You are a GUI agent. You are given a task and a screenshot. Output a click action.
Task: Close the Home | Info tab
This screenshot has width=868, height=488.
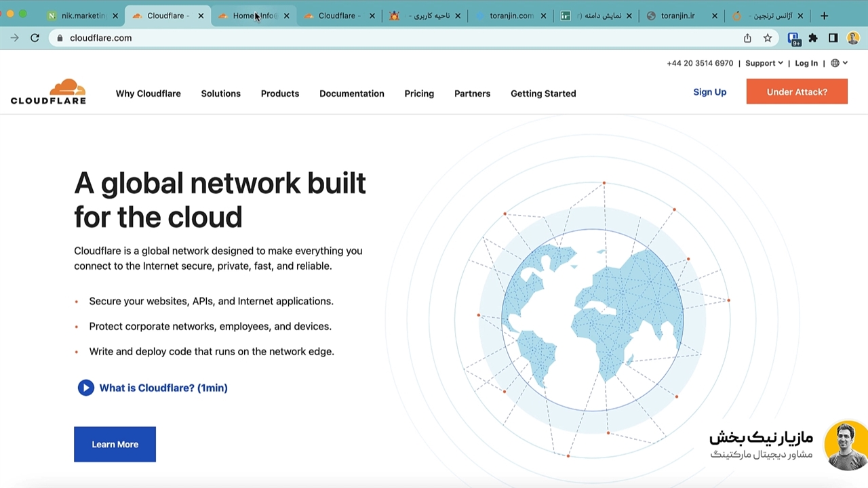286,16
